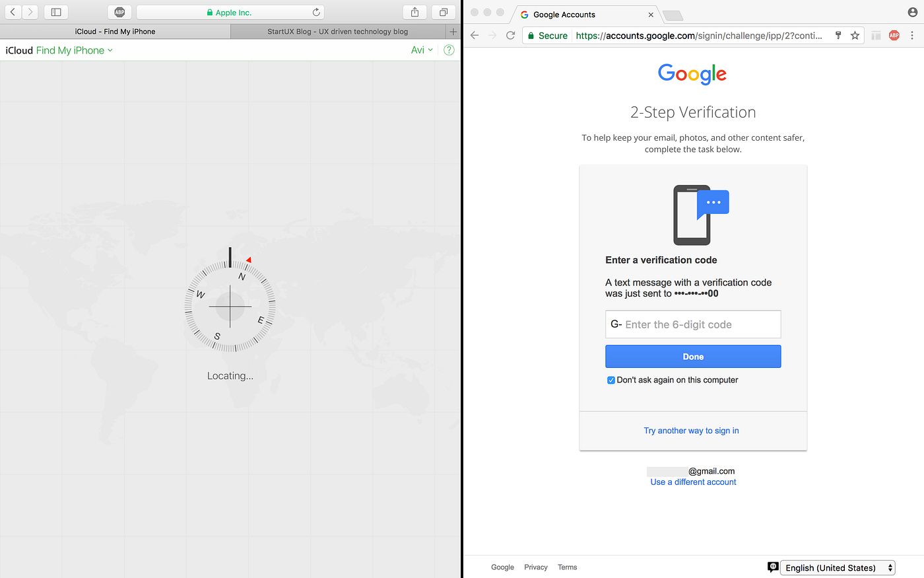Show all tabs using Safari's tab overview icon
Screen dimensions: 924x578
[443, 12]
